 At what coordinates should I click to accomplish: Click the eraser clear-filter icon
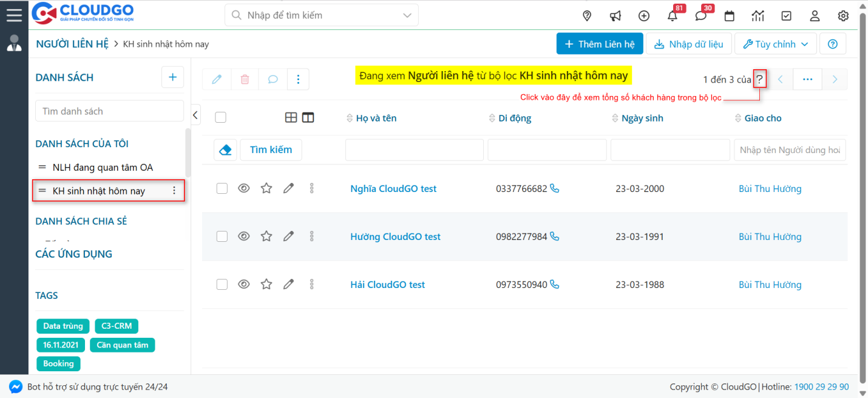tap(225, 149)
